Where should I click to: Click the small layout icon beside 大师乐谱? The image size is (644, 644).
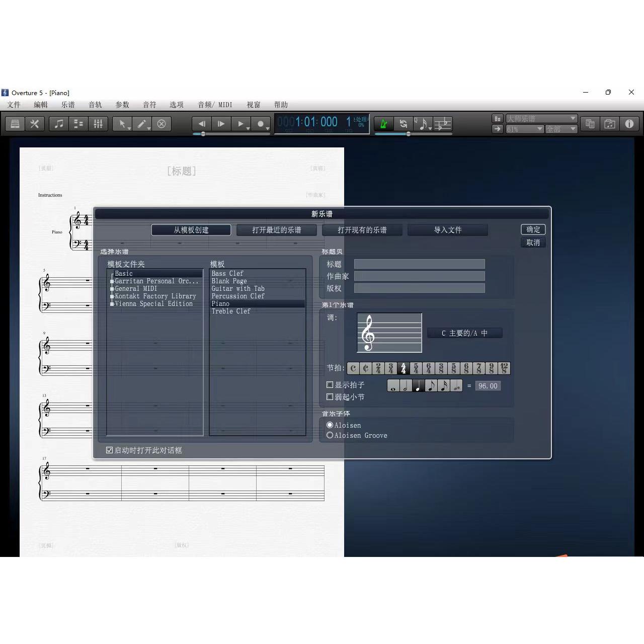(x=498, y=119)
